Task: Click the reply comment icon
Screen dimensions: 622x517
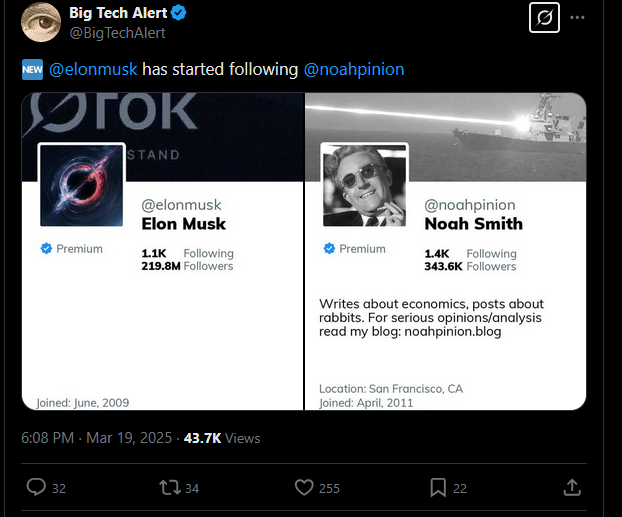Action: point(36,488)
